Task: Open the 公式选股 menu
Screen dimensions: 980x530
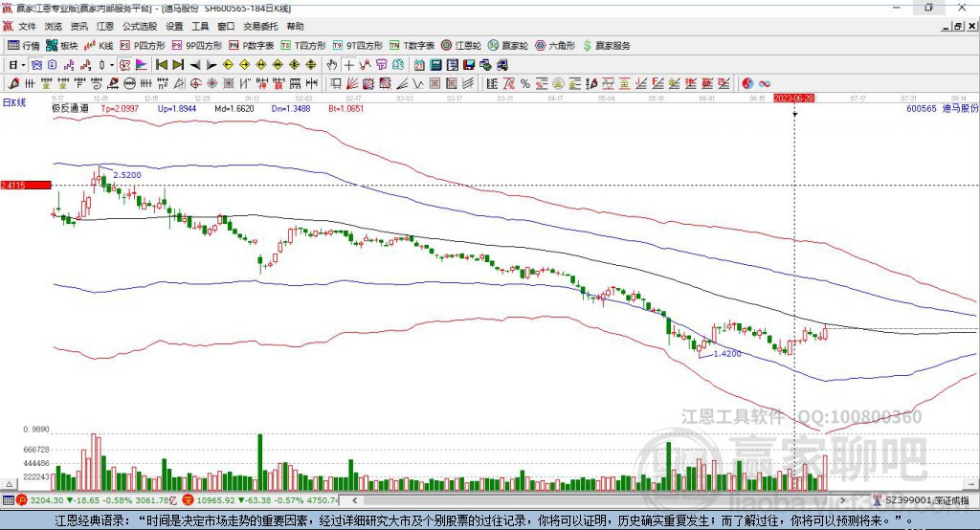Action: 140,26
